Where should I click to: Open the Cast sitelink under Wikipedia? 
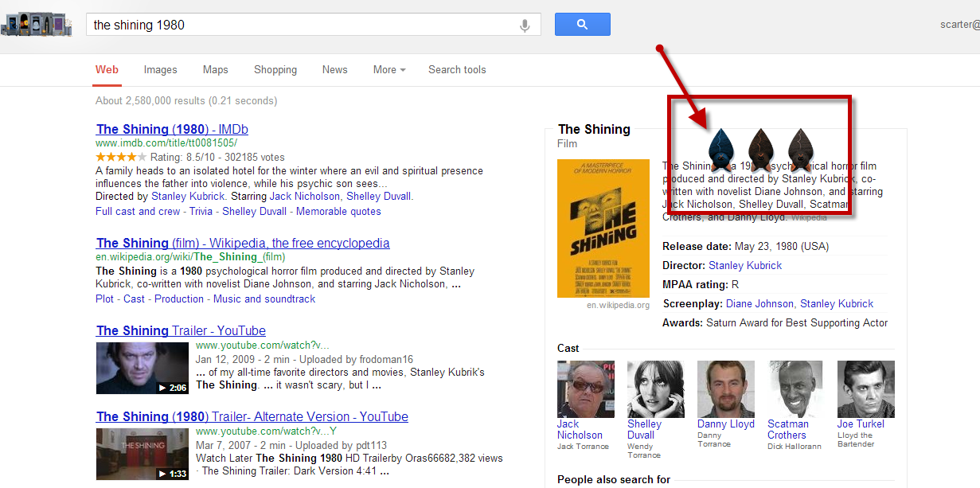(x=135, y=299)
